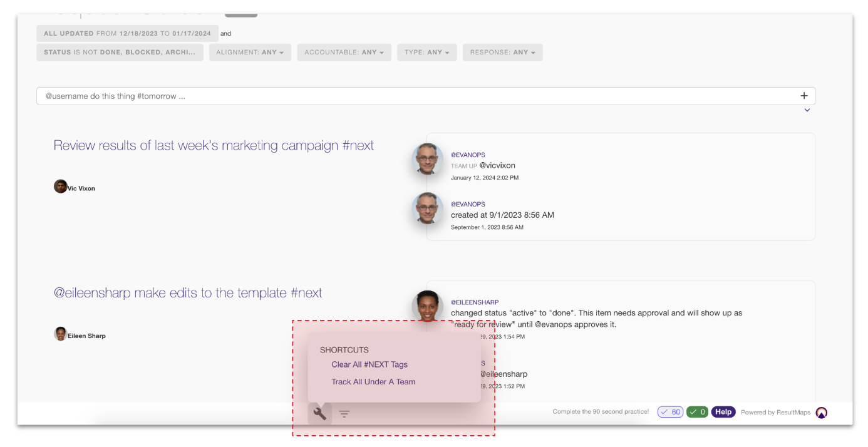Click Eileen Sharp's large activity avatar

click(427, 307)
